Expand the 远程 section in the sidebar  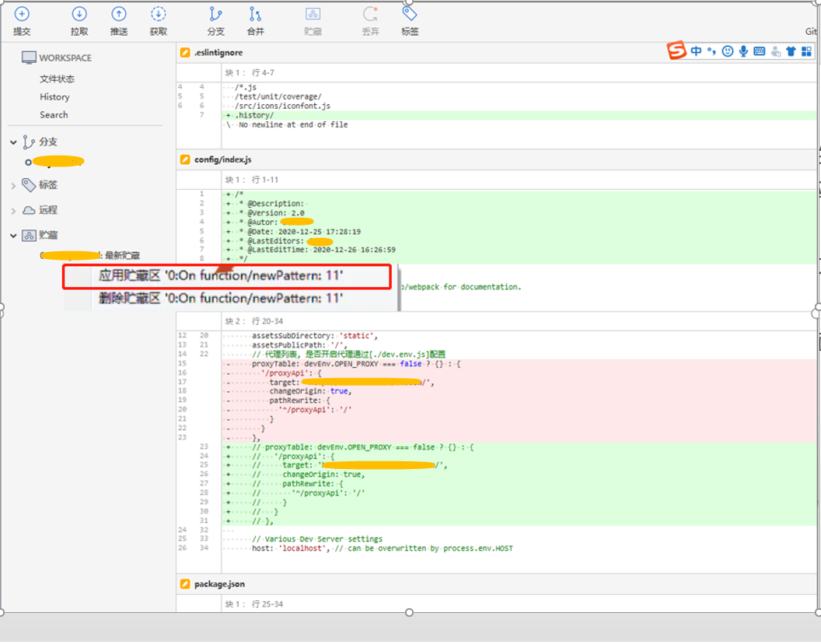tap(12, 210)
